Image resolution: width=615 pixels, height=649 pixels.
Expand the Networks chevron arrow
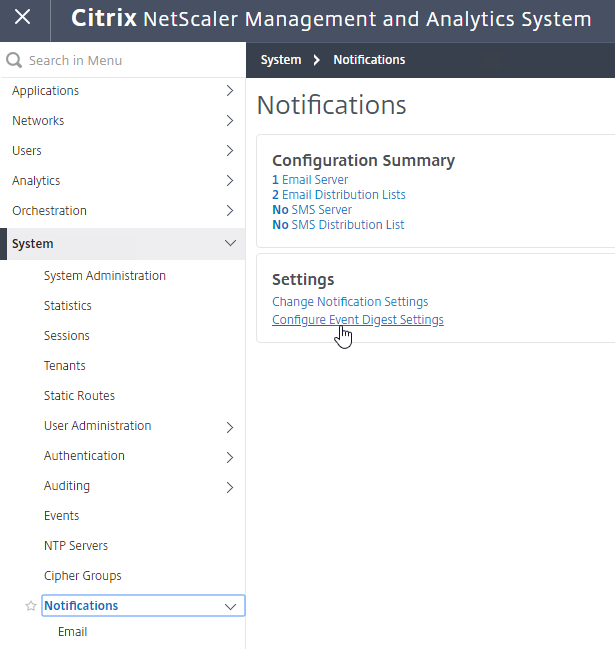click(230, 120)
